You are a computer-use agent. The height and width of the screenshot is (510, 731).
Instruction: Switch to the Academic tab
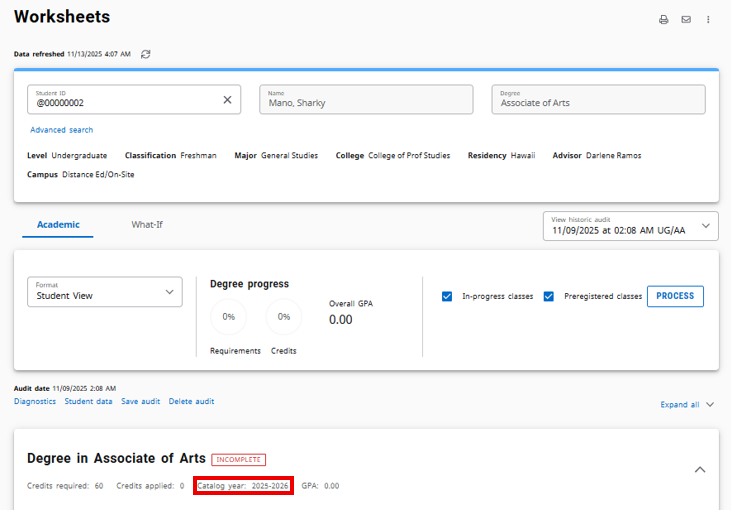click(58, 225)
